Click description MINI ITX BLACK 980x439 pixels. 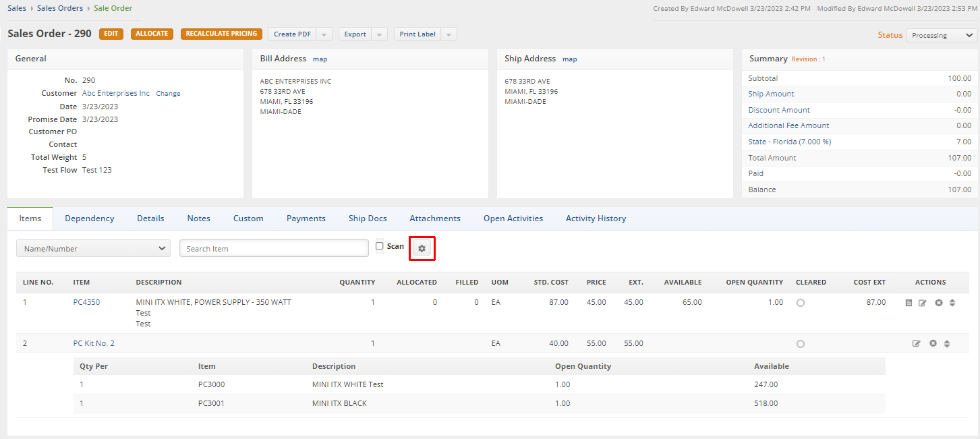point(339,403)
